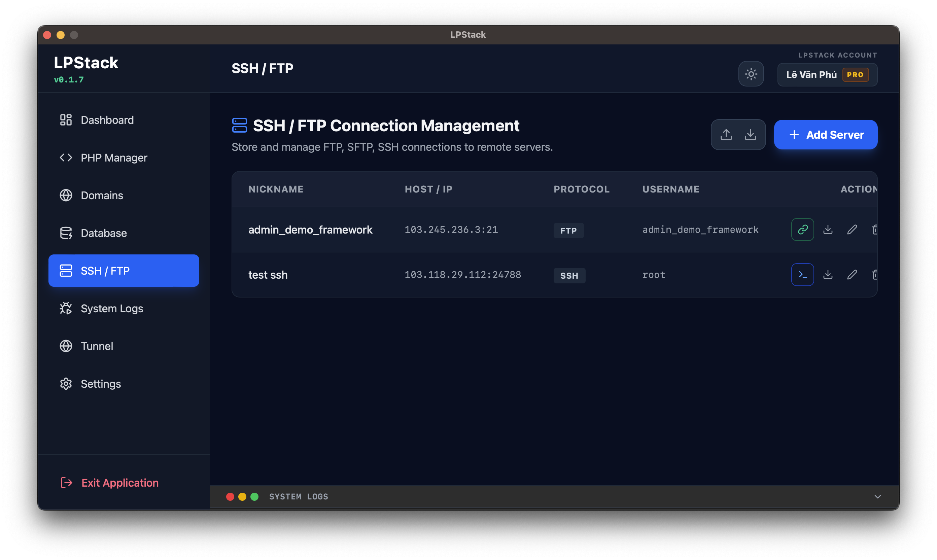Go to the Tunnel page
This screenshot has height=560, width=937.
click(97, 346)
